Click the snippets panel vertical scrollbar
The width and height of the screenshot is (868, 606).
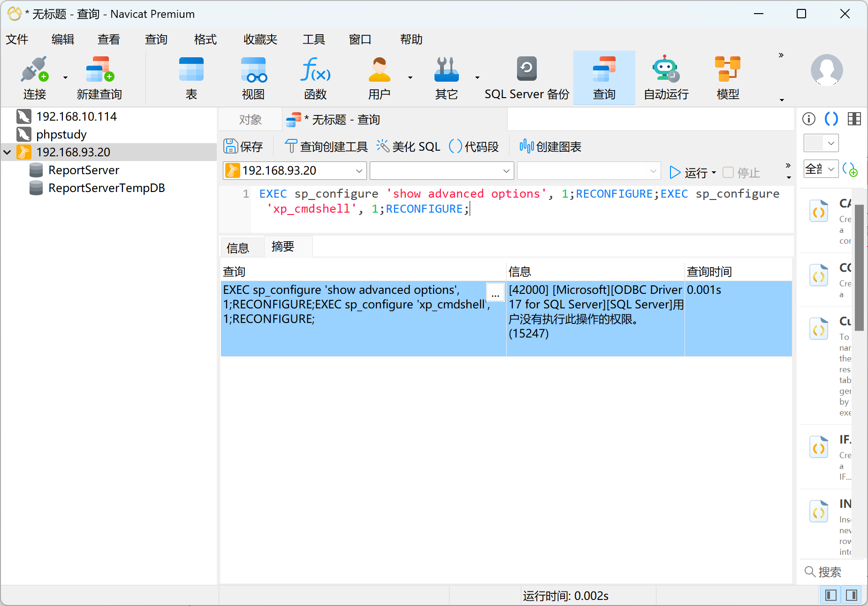pos(859,268)
